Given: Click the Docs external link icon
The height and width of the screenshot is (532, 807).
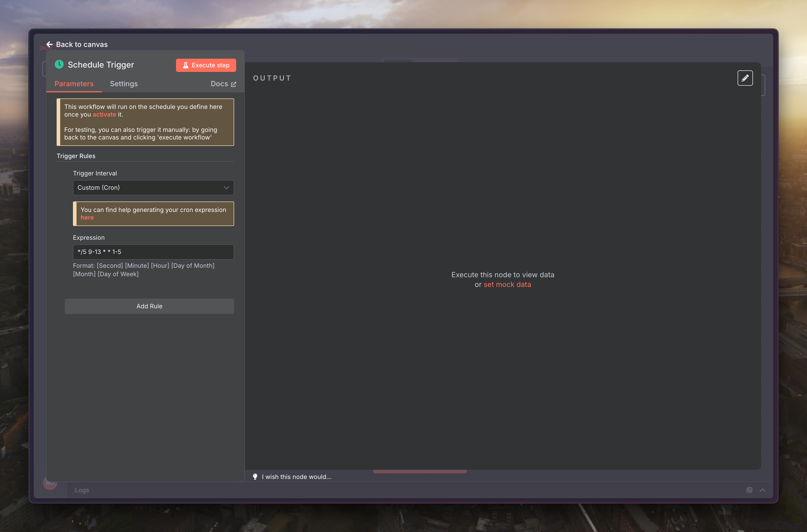Looking at the screenshot, I should (x=233, y=84).
